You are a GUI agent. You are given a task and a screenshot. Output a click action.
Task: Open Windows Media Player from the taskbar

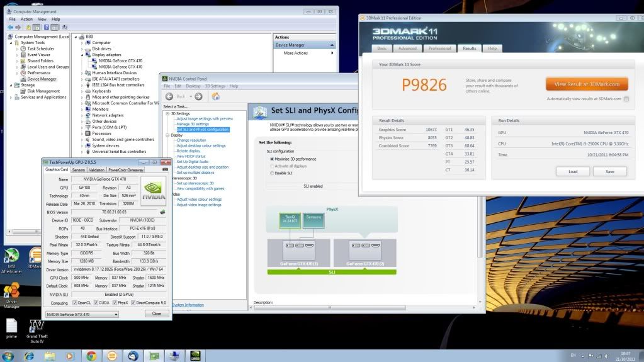coord(70,356)
